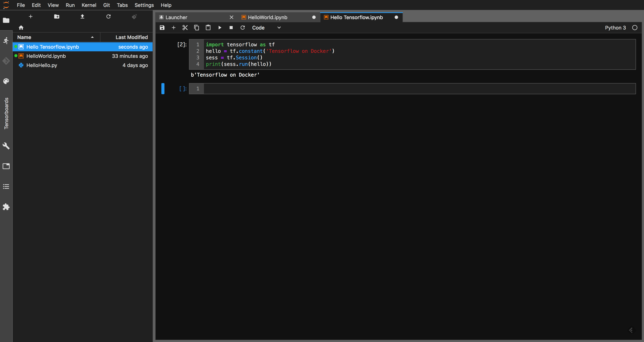Open the Tensorboards sidebar tab
This screenshot has width=644, height=342.
pos(6,113)
